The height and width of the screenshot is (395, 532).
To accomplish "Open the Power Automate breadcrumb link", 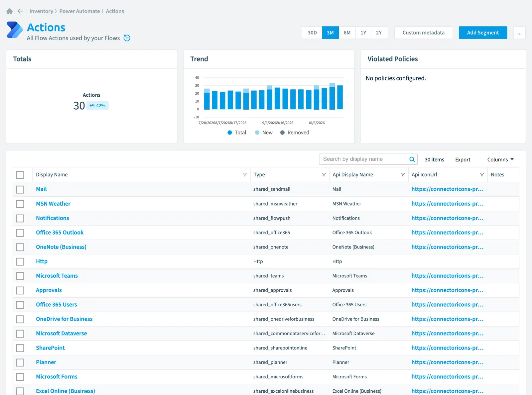I will 79,11.
